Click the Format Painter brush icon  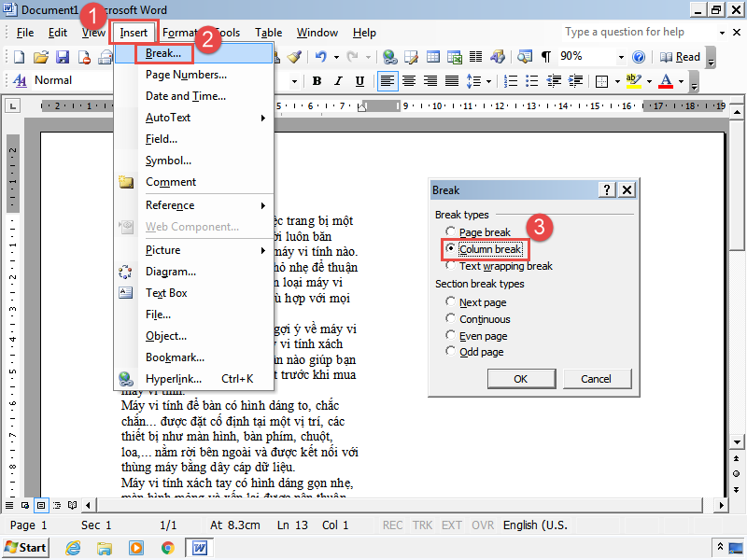coord(294,57)
